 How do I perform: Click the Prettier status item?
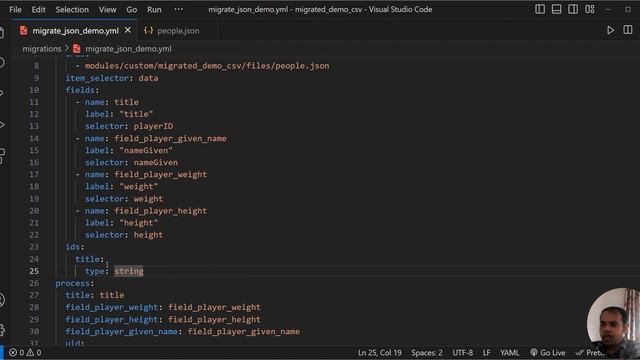[x=590, y=353]
